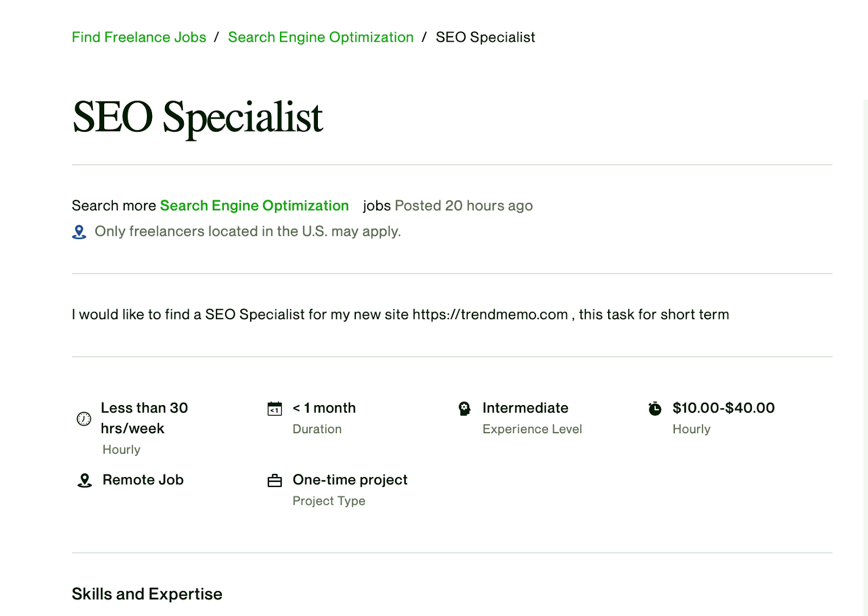The image size is (868, 616).
Task: Click the One-time project label
Action: [350, 480]
